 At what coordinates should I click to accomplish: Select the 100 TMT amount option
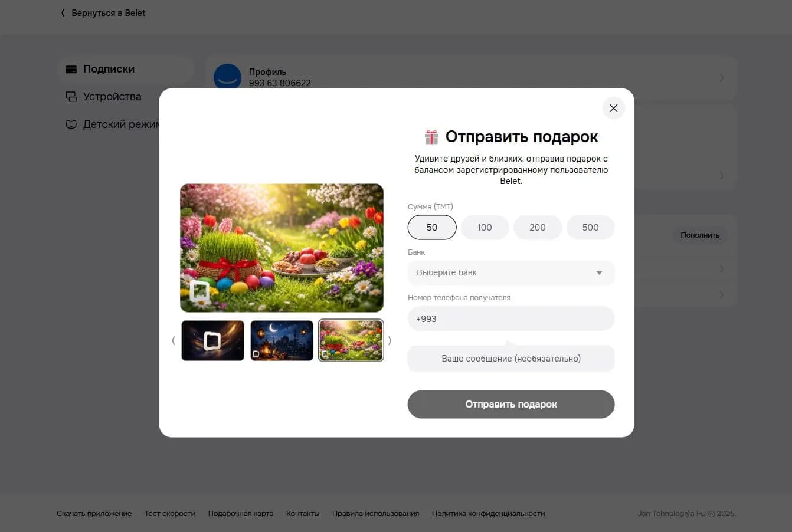click(485, 228)
